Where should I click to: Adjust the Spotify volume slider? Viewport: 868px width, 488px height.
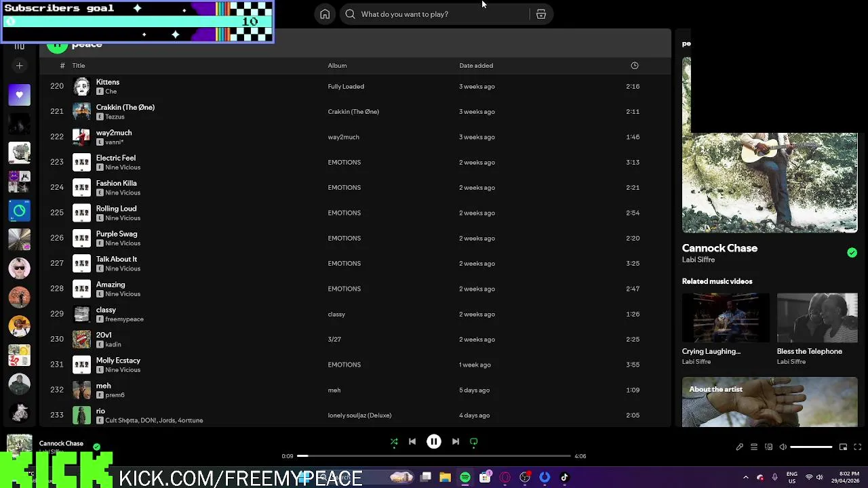pyautogui.click(x=811, y=447)
